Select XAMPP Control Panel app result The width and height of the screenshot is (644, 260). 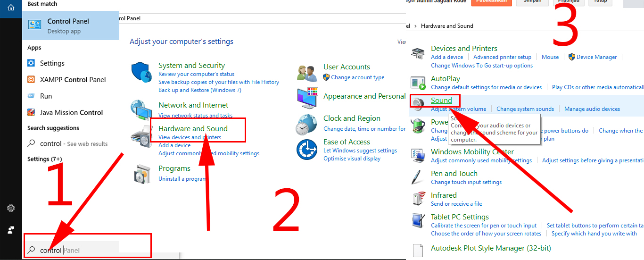(x=70, y=80)
